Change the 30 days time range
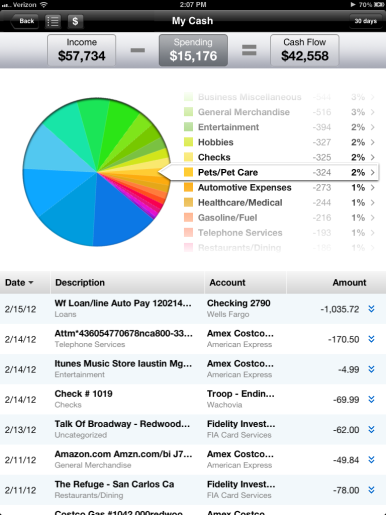 click(365, 21)
